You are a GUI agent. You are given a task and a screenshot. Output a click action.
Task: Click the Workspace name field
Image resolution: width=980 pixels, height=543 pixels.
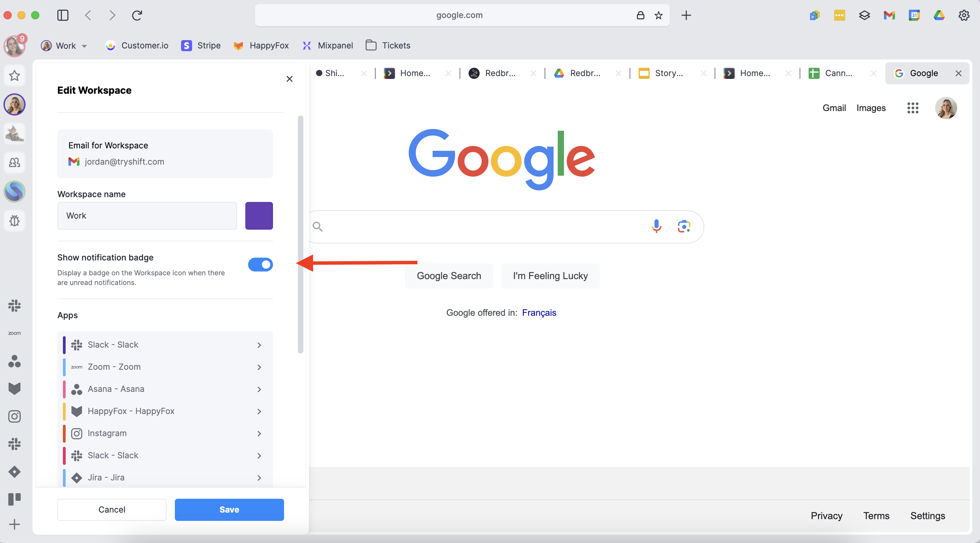pos(147,215)
